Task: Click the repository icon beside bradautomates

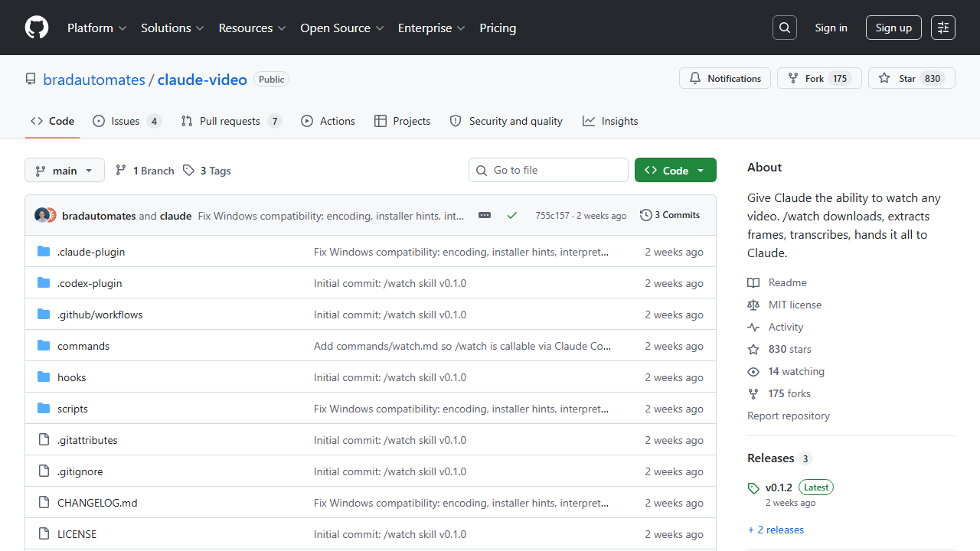Action: click(31, 80)
